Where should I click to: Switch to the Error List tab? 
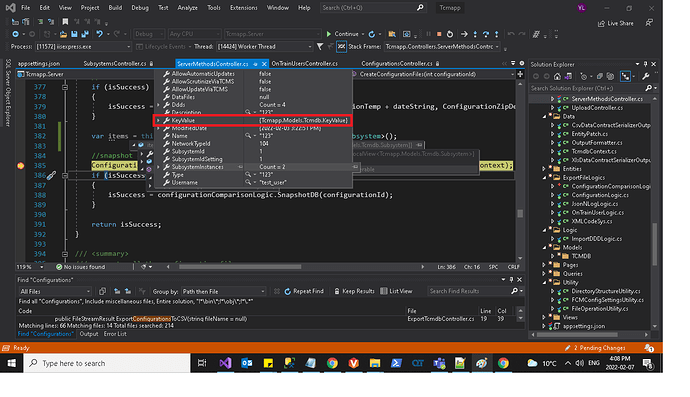pyautogui.click(x=115, y=334)
